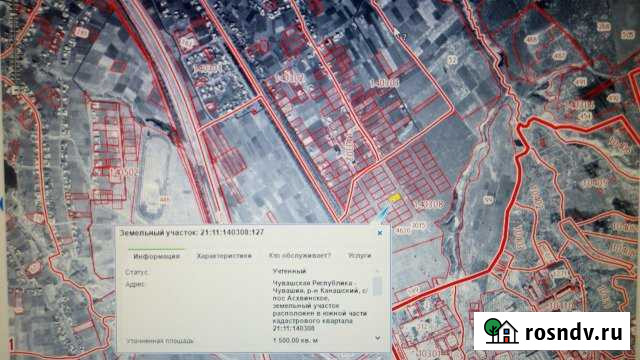
Task: Select the yellow highlighted parcel on map
Action: [x=394, y=198]
